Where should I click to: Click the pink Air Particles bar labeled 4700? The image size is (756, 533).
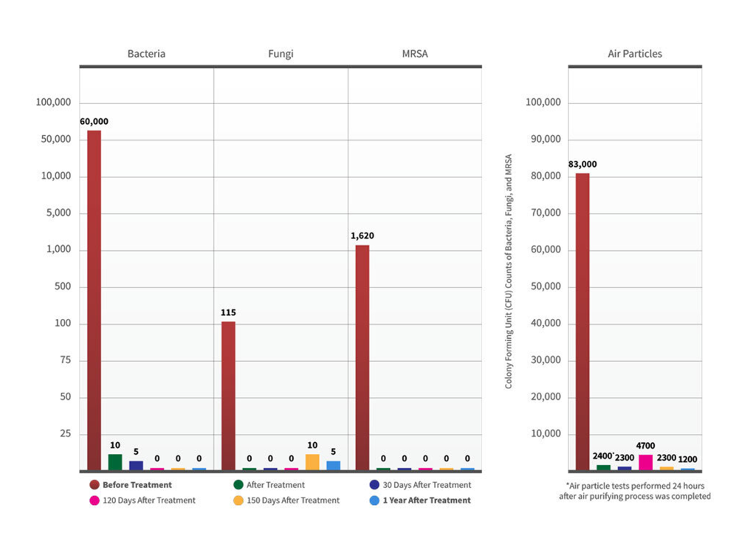pyautogui.click(x=645, y=462)
